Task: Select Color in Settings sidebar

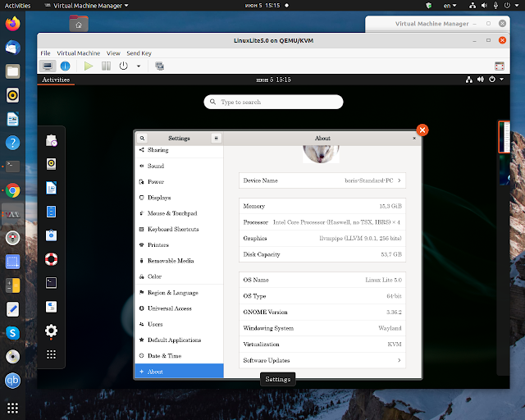Action: point(179,276)
